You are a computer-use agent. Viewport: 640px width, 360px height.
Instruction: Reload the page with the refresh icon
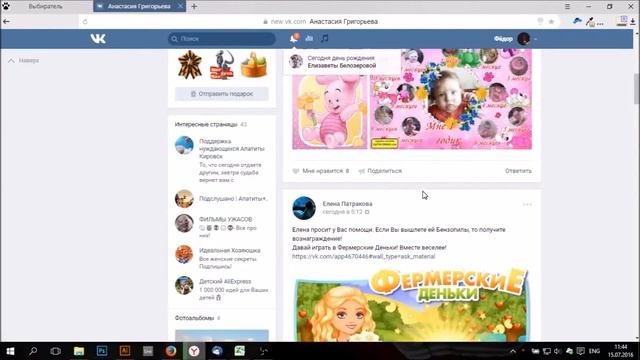point(85,22)
